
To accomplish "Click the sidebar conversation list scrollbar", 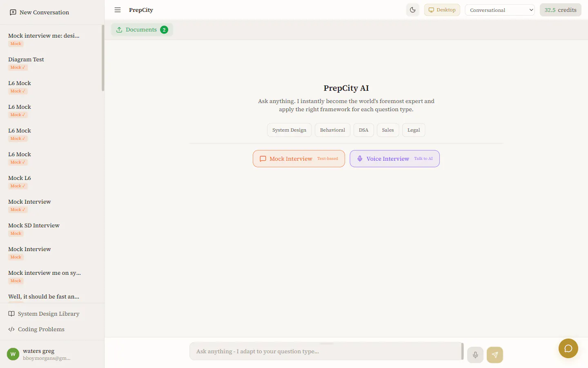I will (103, 58).
